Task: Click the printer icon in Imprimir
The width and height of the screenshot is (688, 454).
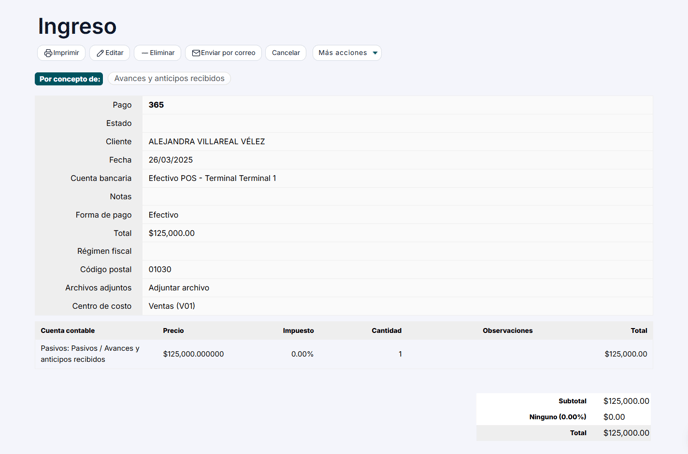Action: 48,53
